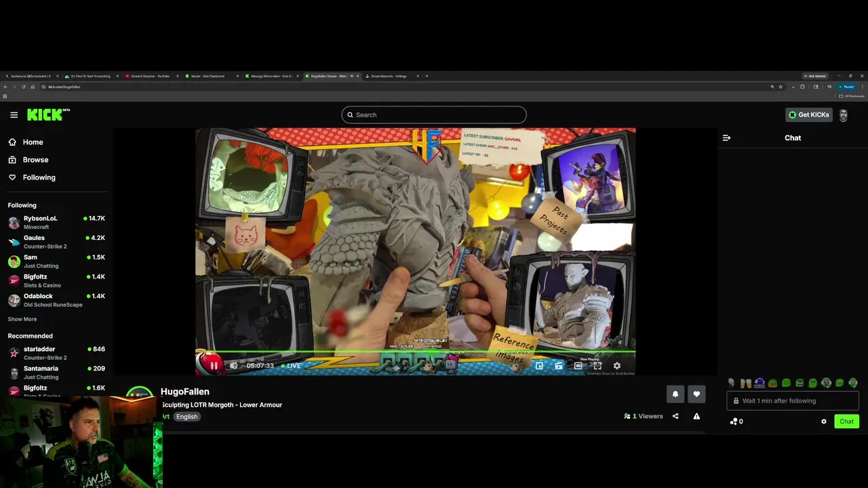Mute the stream volume

point(234,365)
